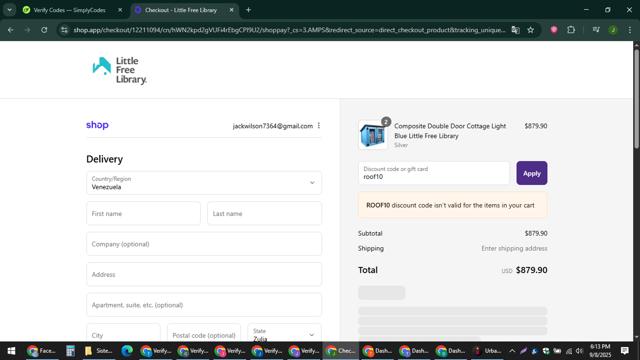Open the Windows notification center
The height and width of the screenshot is (360, 640).
tap(624, 351)
